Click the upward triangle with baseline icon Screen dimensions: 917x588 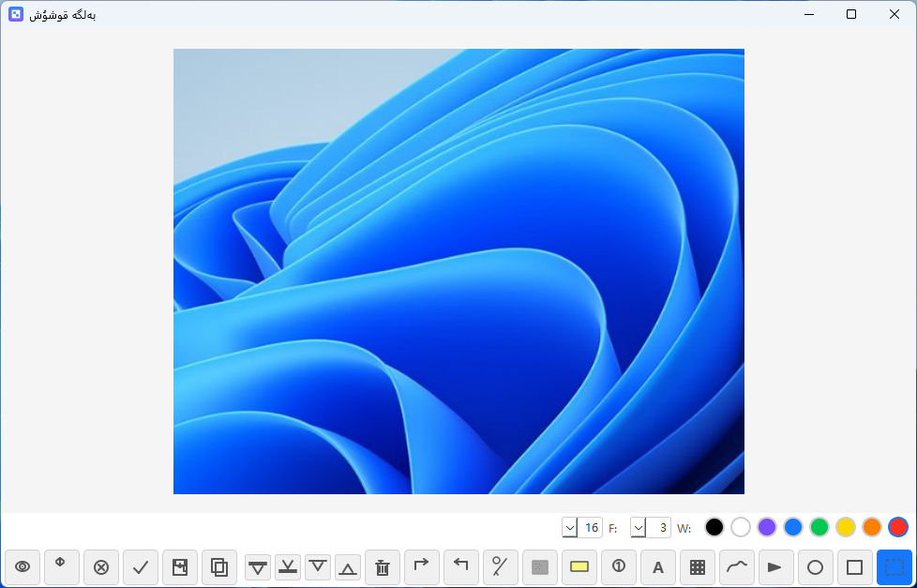coord(348,567)
